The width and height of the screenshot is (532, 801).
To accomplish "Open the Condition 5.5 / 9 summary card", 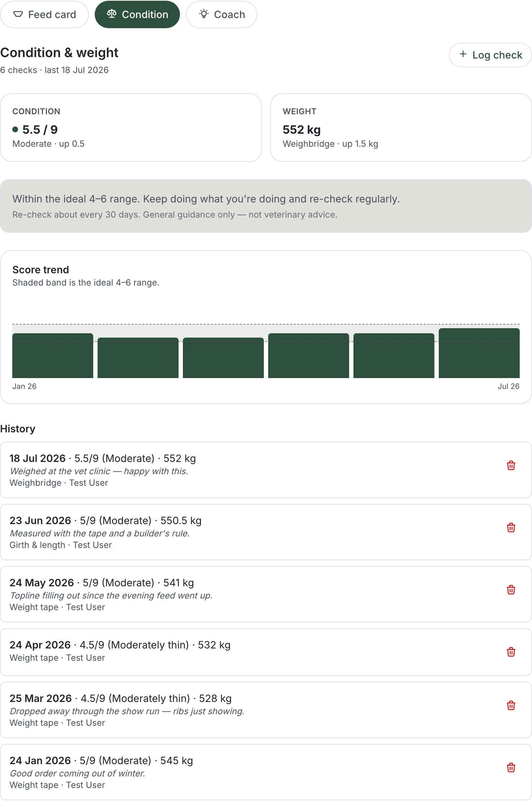I will click(131, 128).
